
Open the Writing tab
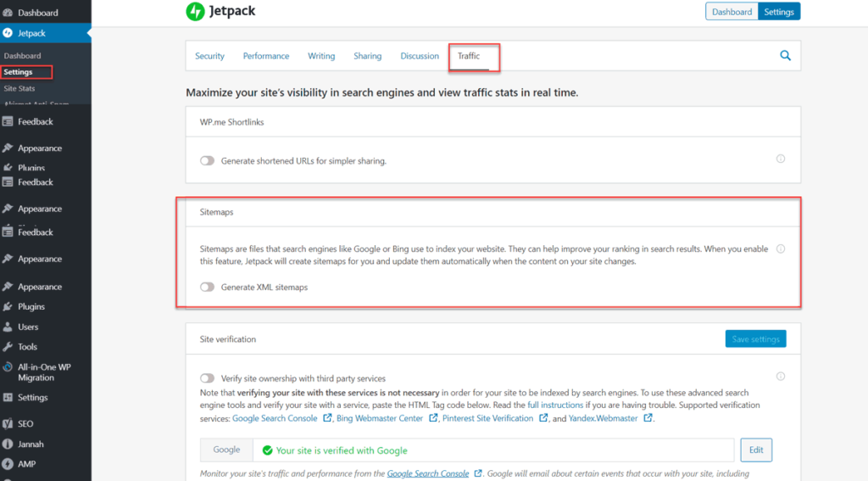[321, 56]
